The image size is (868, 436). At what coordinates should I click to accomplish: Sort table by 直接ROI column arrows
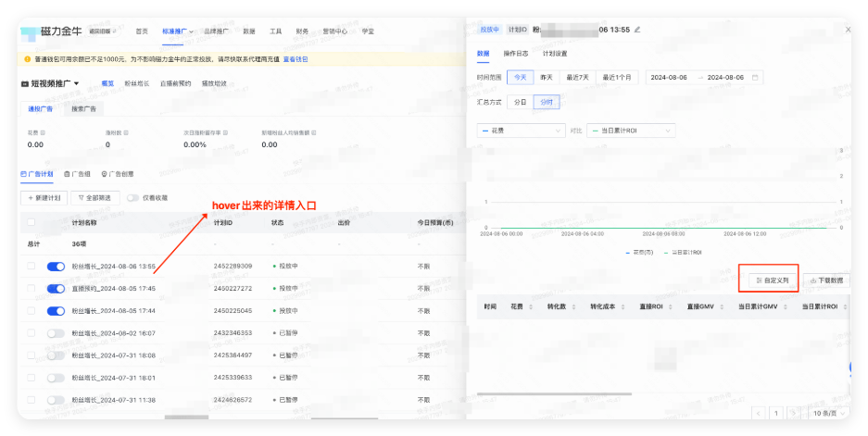(671, 306)
